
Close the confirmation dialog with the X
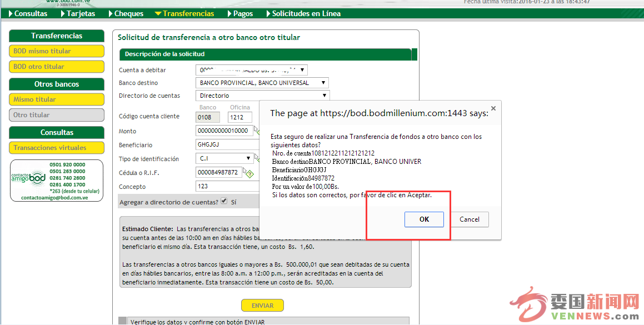click(493, 108)
